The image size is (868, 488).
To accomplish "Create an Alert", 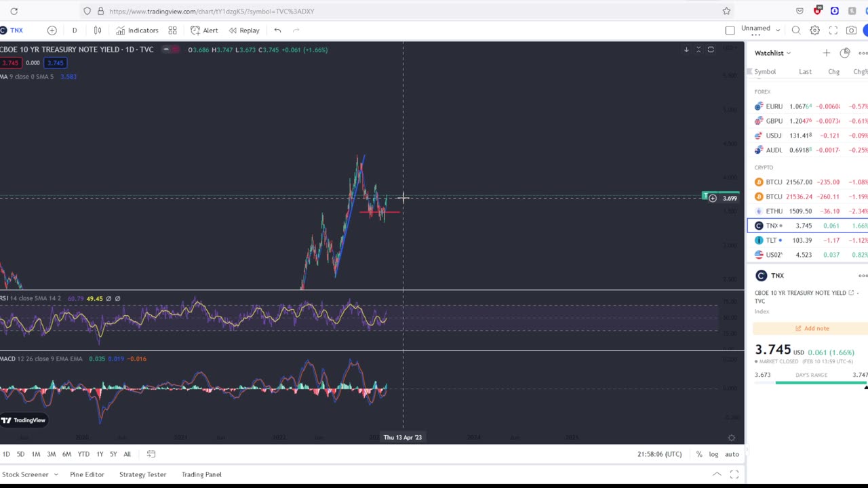I will (204, 30).
